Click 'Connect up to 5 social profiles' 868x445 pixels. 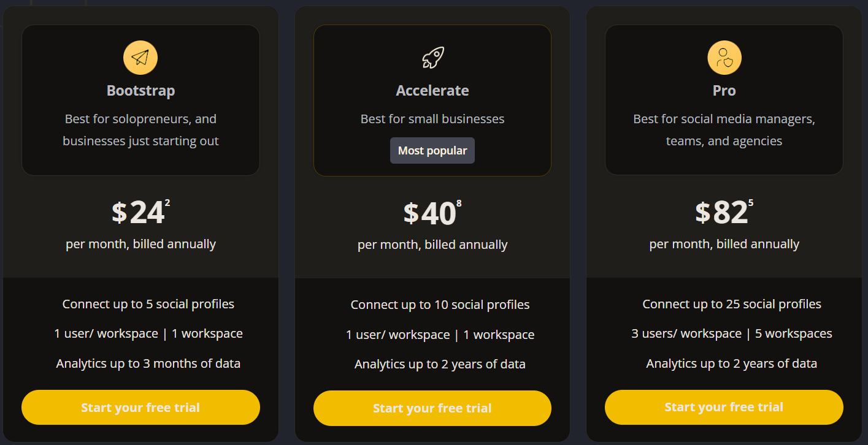(148, 304)
